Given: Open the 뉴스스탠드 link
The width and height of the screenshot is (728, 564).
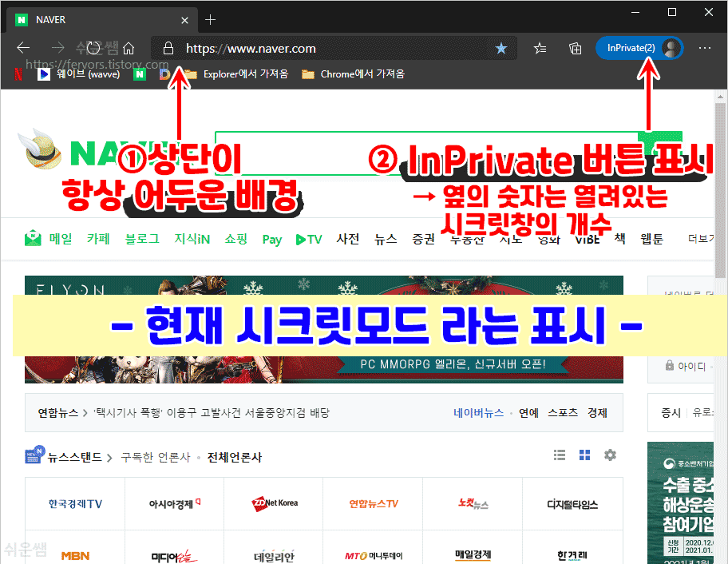Looking at the screenshot, I should click(x=74, y=457).
